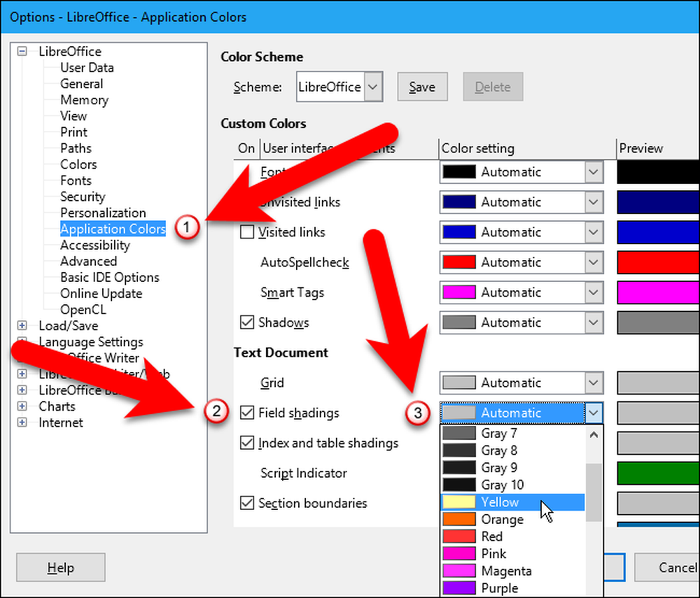Select View in the options tree
Image resolution: width=700 pixels, height=598 pixels.
click(73, 116)
